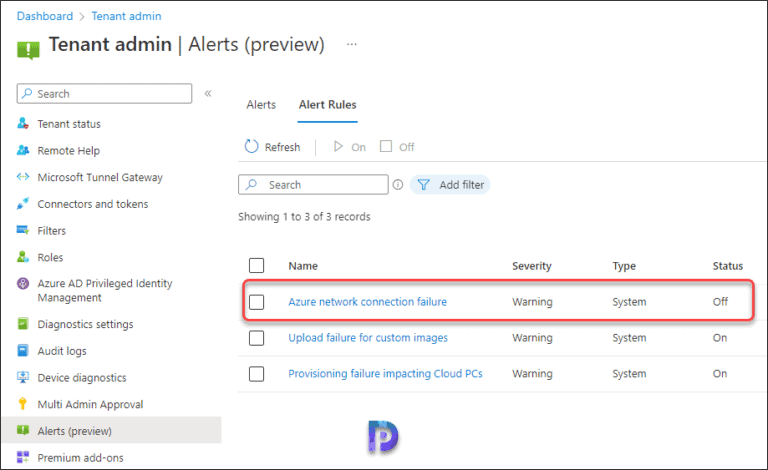
Task: Open Provisioning failure impacting Cloud PCs rule
Action: tap(385, 374)
